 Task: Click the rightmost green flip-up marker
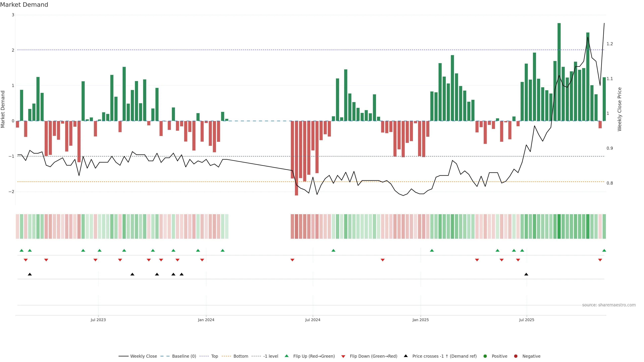(604, 250)
